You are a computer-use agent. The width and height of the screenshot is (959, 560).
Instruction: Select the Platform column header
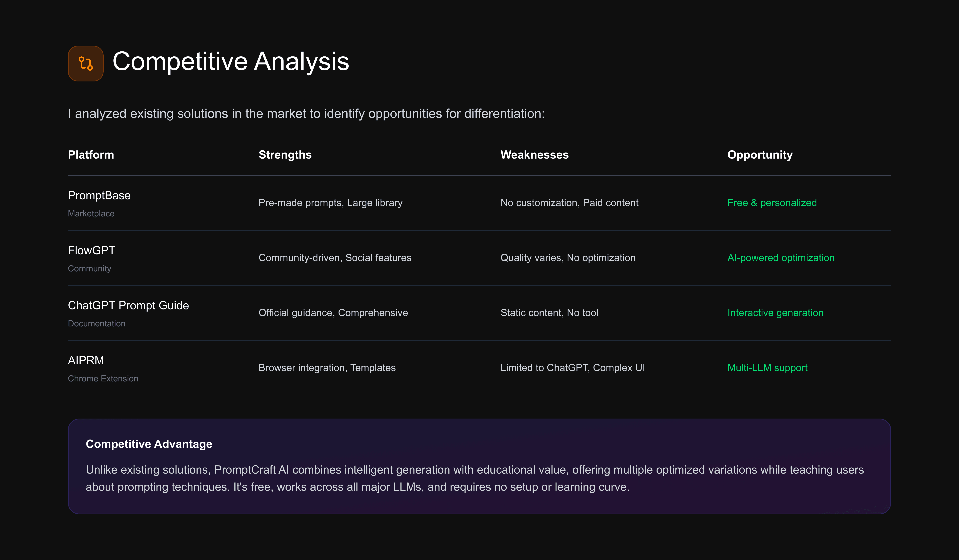[91, 155]
